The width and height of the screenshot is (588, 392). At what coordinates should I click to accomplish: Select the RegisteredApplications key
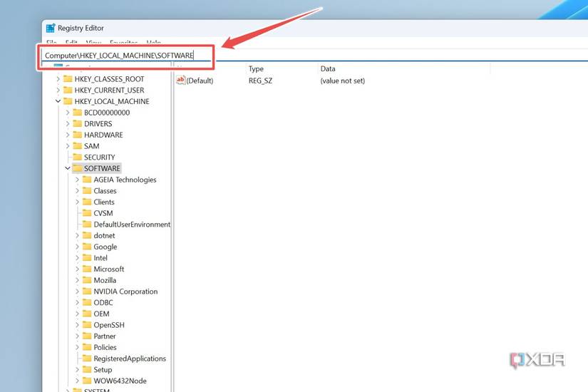click(129, 359)
